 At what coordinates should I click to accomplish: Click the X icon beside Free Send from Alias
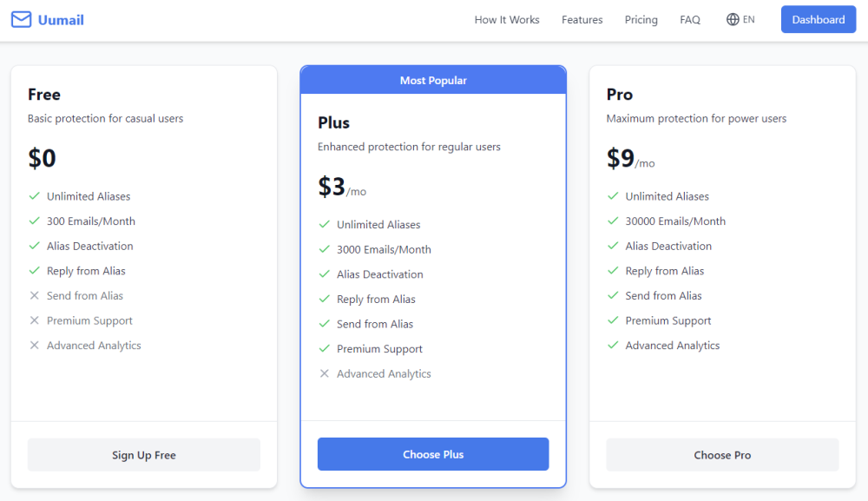click(35, 296)
